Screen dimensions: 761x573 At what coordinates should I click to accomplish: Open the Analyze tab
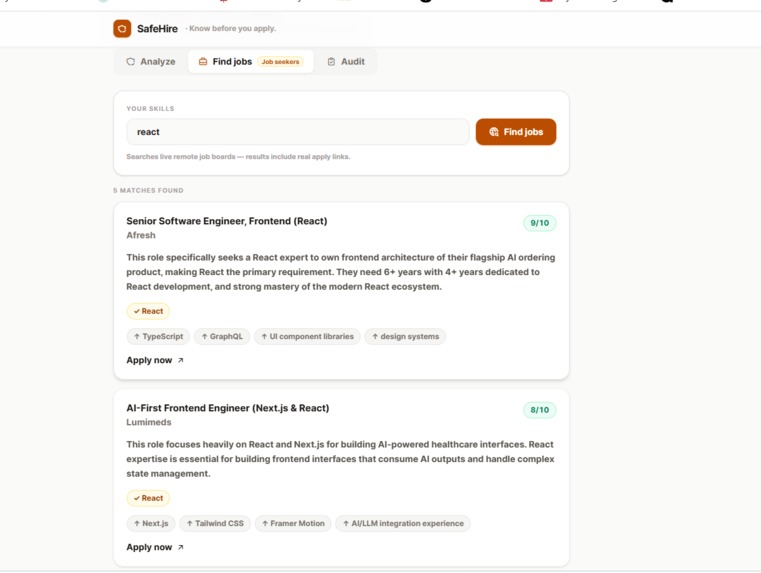[x=151, y=62]
